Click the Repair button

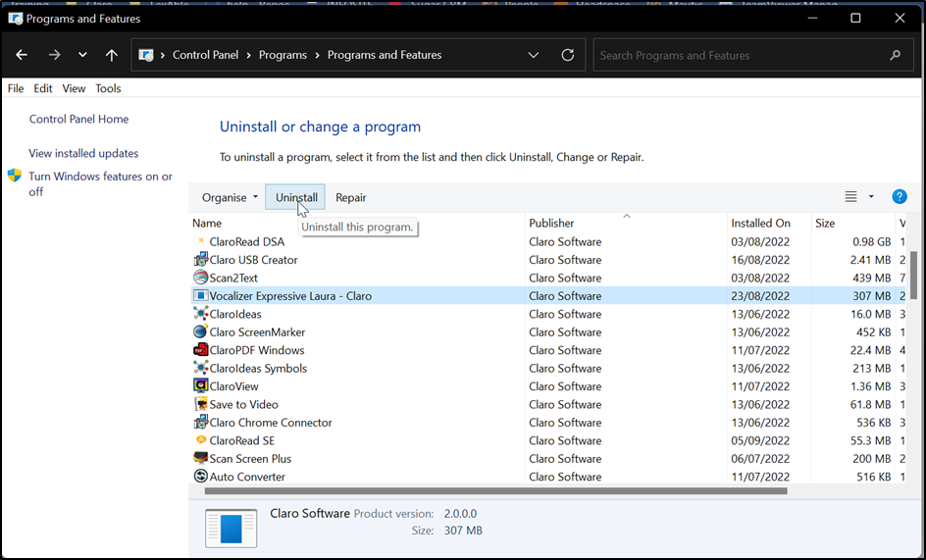[351, 197]
